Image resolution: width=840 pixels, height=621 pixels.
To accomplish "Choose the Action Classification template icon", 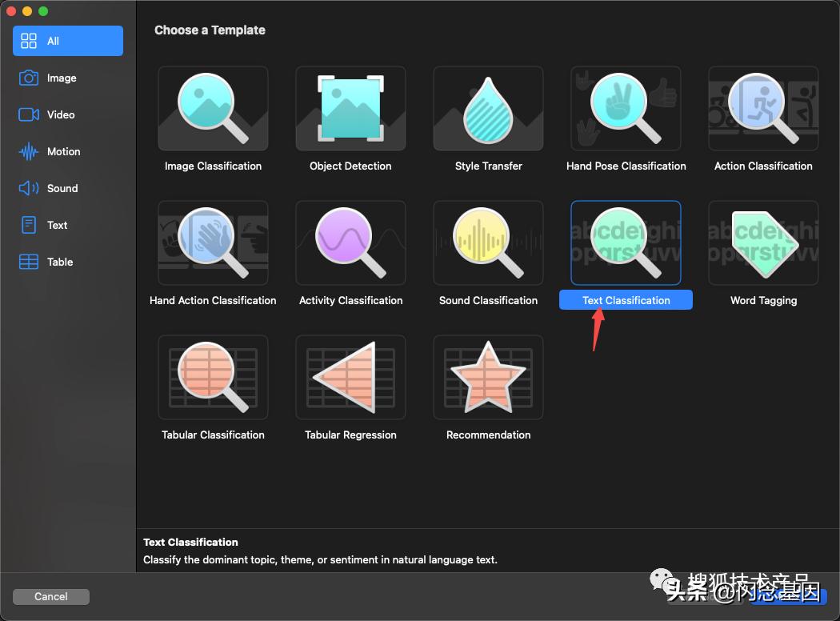I will tap(763, 109).
